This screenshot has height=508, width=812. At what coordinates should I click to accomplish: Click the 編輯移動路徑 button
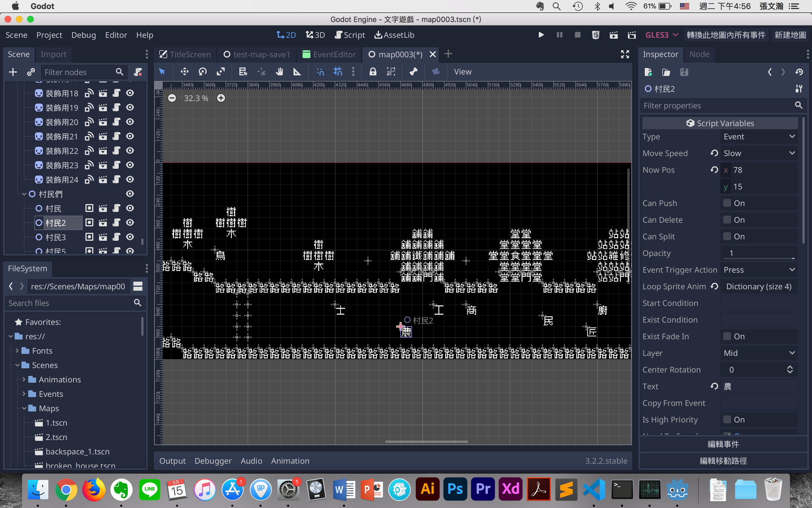coord(723,461)
